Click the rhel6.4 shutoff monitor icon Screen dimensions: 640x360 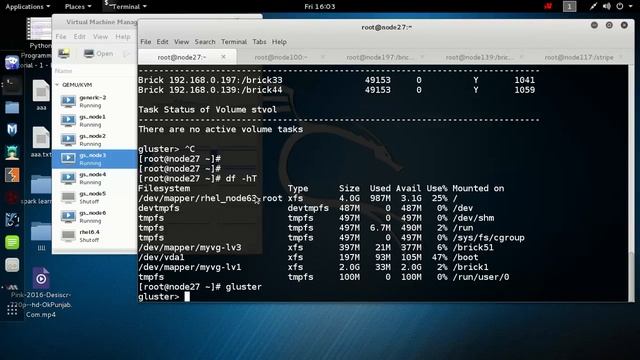tap(68, 236)
